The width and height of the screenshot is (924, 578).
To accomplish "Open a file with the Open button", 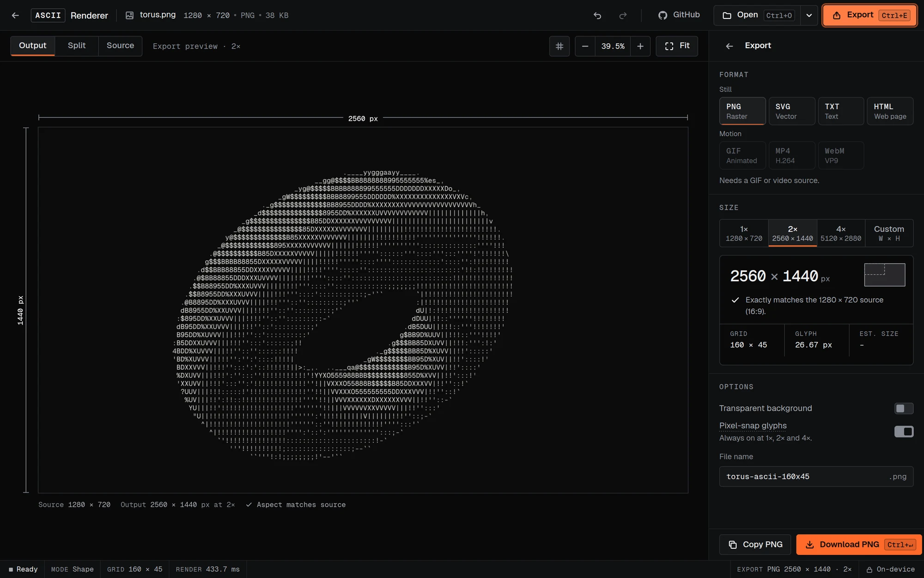I will coord(757,15).
